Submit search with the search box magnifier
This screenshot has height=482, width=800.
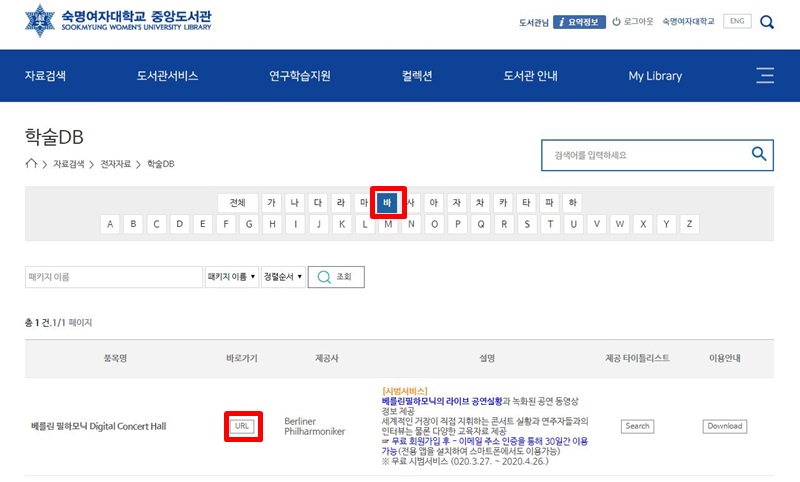pyautogui.click(x=759, y=154)
